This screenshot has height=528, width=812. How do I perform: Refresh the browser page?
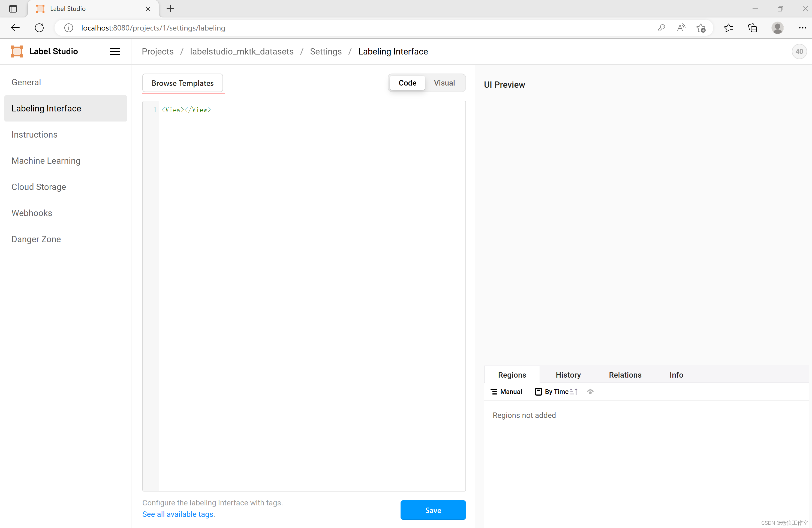pyautogui.click(x=39, y=28)
